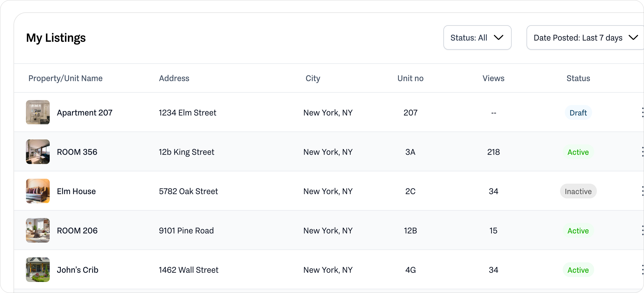Click the address 9101 Pine Road

tap(186, 230)
